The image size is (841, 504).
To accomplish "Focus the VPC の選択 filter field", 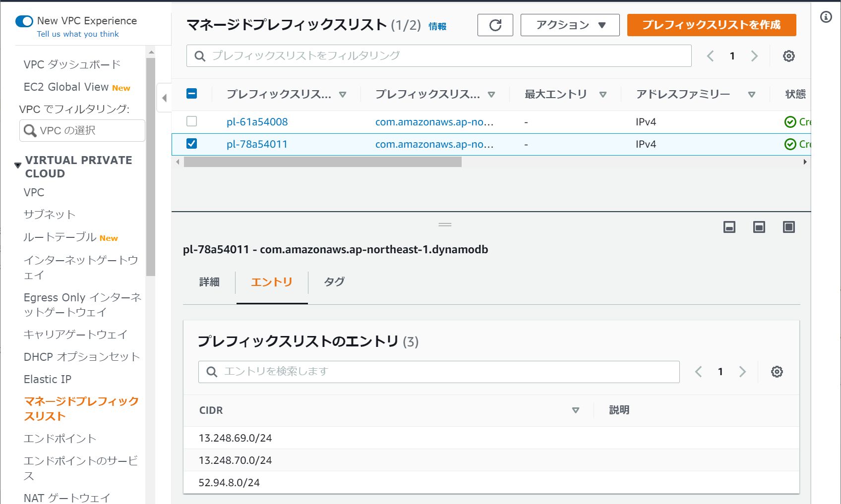I will (82, 131).
